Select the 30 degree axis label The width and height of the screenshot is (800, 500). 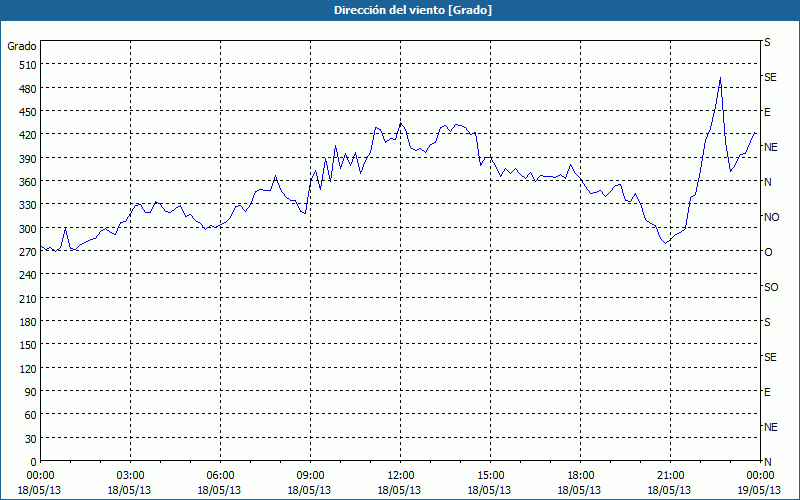point(31,439)
